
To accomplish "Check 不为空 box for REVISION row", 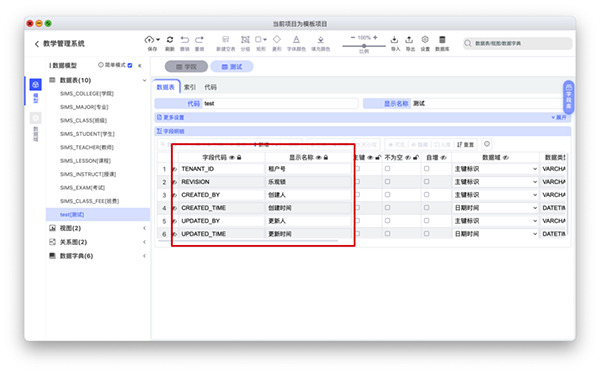I will click(x=387, y=182).
